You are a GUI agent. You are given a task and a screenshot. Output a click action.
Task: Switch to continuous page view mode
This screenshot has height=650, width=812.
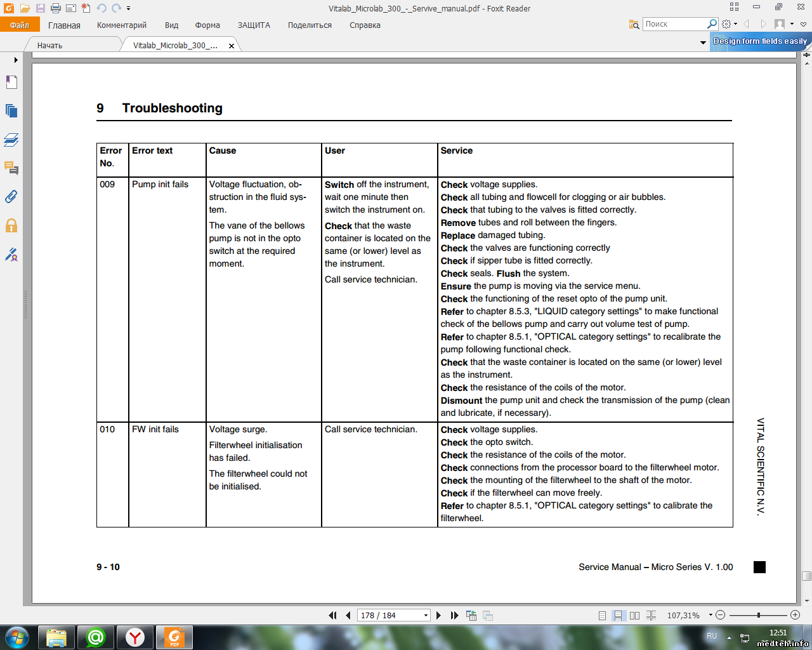pos(618,615)
